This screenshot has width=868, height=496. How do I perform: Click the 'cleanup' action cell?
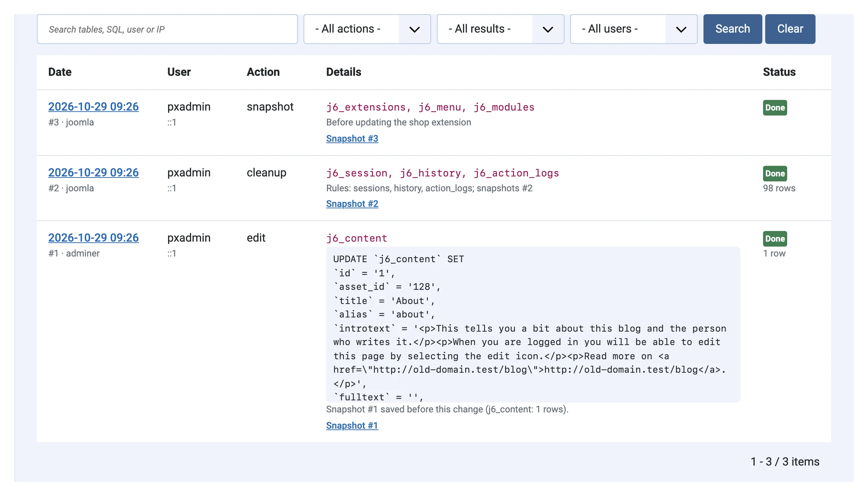pos(267,173)
